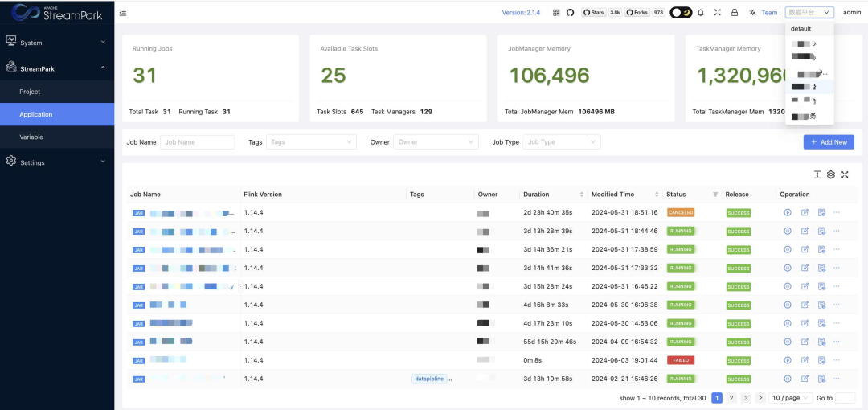868x410 pixels.
Task: Open the 10 / page size selector
Action: tap(789, 398)
